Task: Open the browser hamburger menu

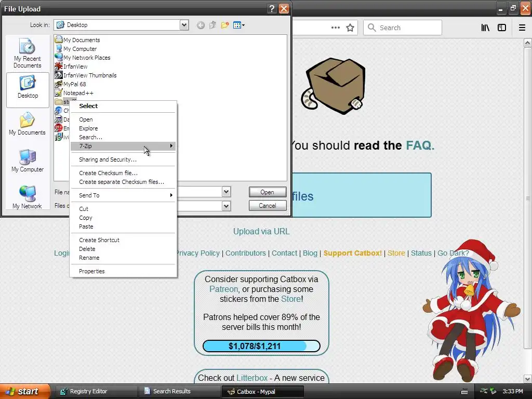Action: coord(522,28)
